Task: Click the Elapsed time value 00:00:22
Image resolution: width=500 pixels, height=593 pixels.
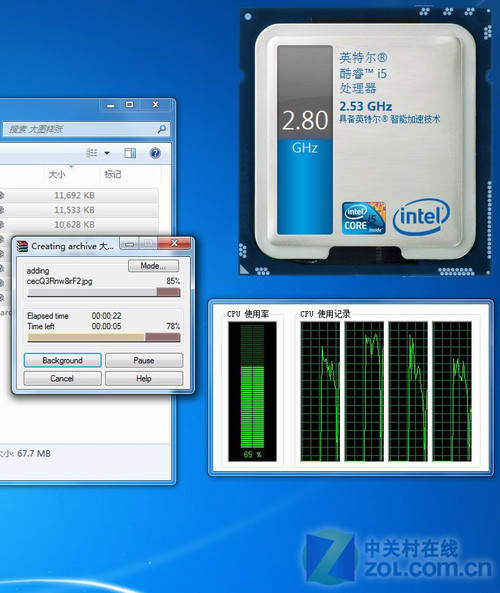Action: [106, 316]
